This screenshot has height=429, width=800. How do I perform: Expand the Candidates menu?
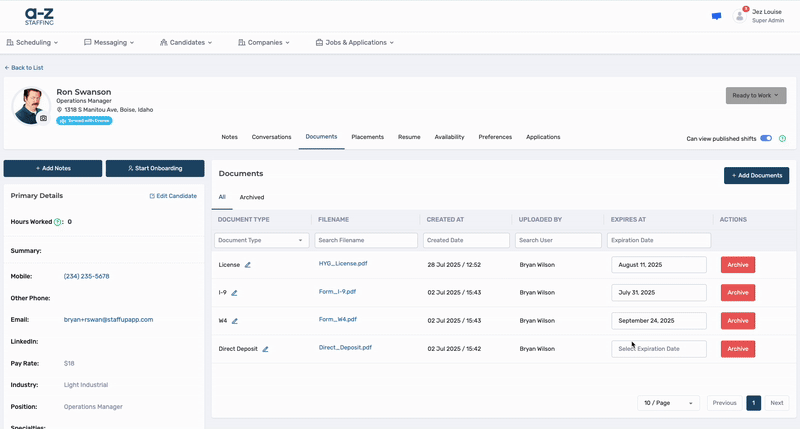click(x=186, y=42)
